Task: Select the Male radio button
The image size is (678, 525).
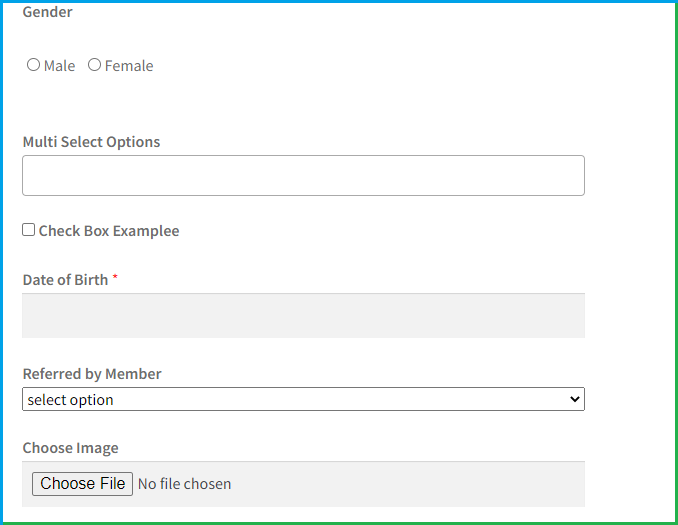Action: tap(33, 65)
